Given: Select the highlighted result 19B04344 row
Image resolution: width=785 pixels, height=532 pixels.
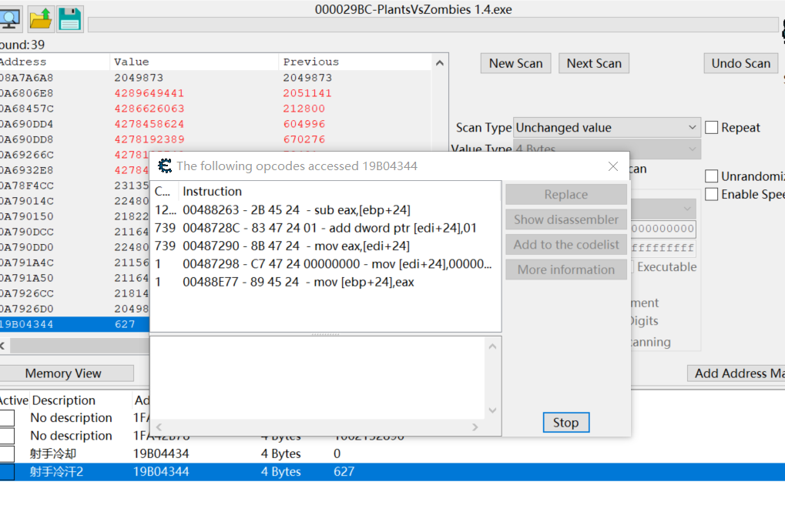Looking at the screenshot, I should (x=75, y=324).
